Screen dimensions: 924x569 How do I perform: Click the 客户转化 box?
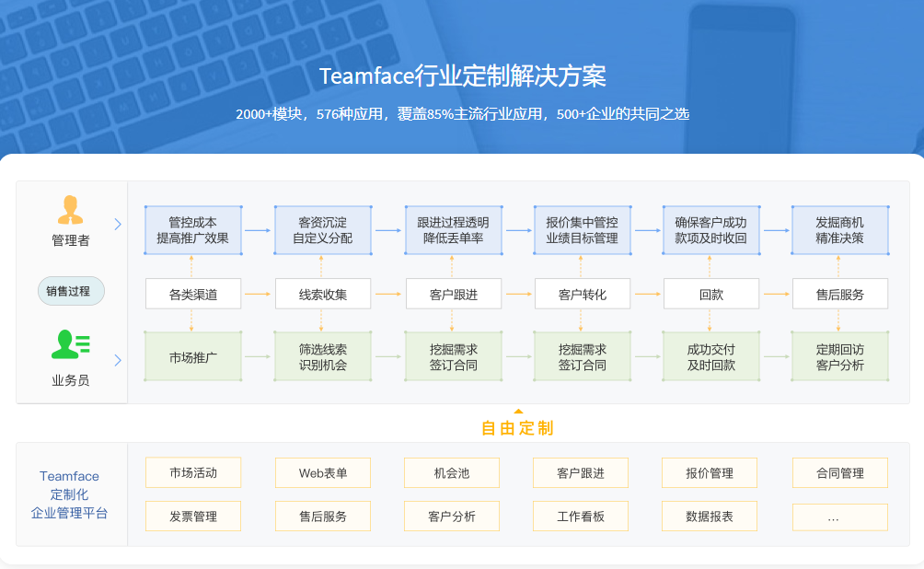[x=582, y=293]
